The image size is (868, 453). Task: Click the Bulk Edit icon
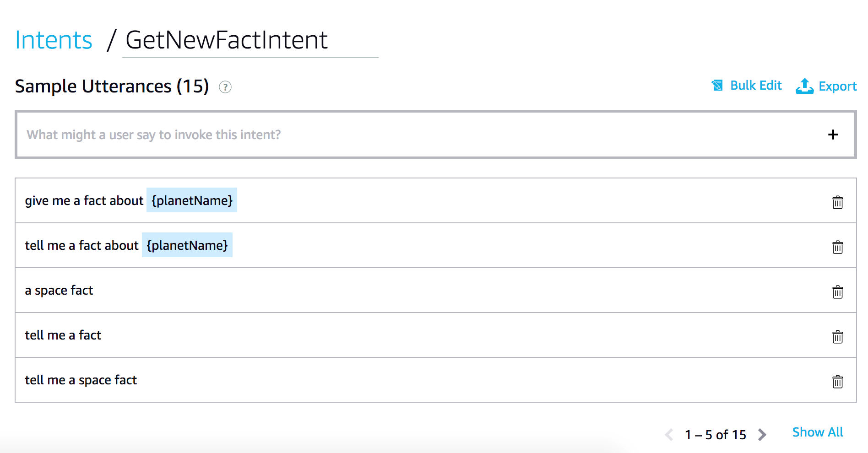click(717, 86)
